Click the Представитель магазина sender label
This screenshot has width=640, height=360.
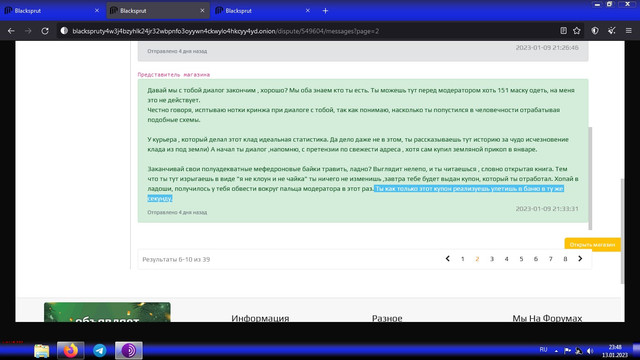pos(173,75)
